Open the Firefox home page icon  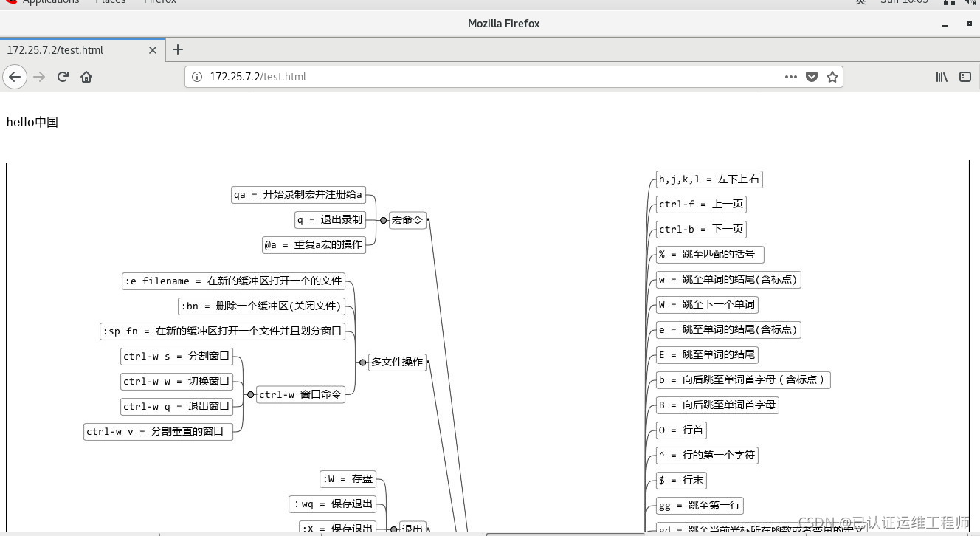tap(86, 77)
